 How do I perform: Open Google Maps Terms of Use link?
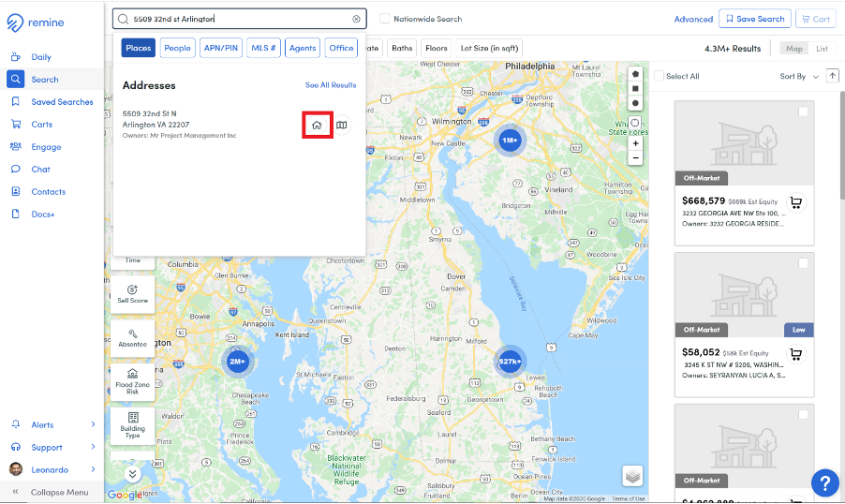(629, 499)
